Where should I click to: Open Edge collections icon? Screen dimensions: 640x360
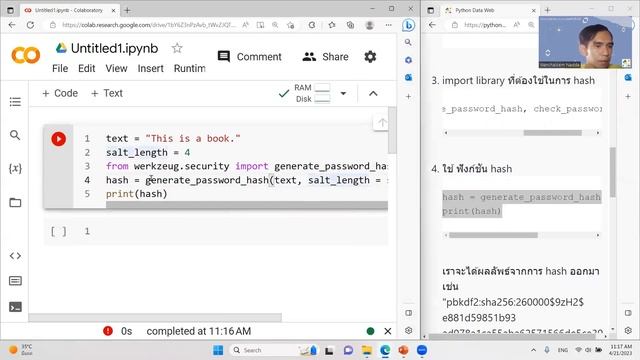(x=351, y=25)
